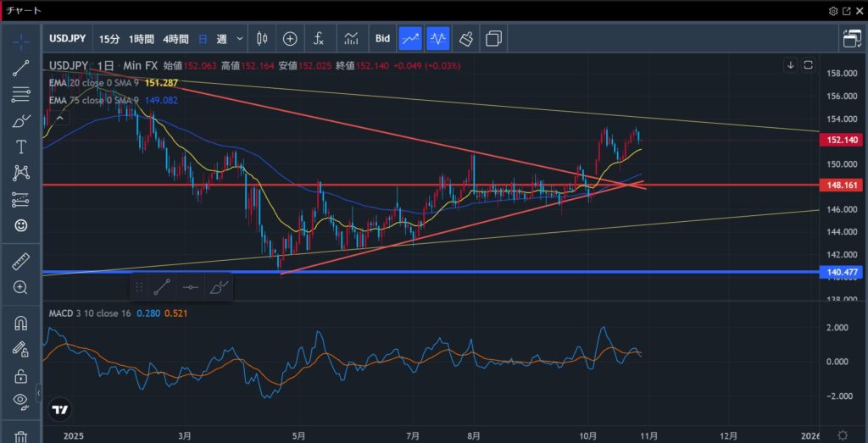Expand the timeframe dropdown chevron
Viewport: 868px width, 443px height.
coord(240,39)
